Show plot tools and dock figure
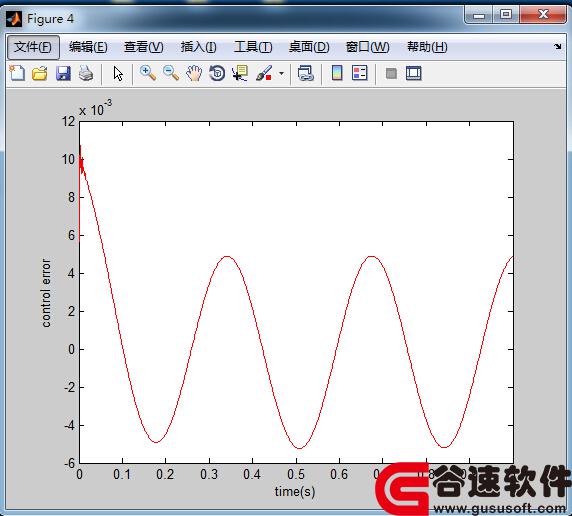572x516 pixels. (414, 73)
